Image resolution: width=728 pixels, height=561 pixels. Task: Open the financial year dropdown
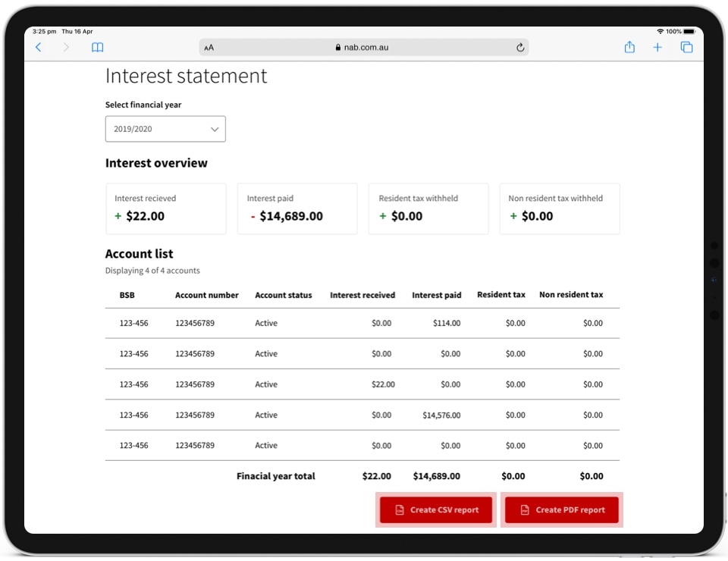(165, 129)
